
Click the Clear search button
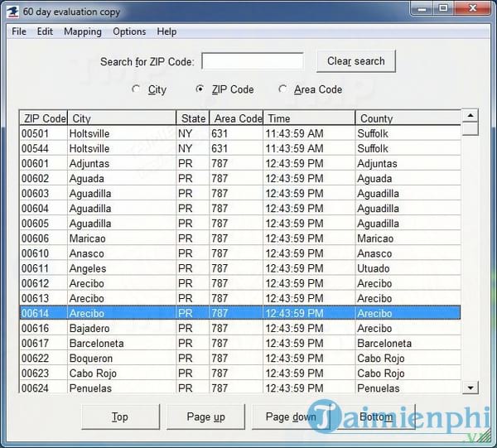[355, 61]
